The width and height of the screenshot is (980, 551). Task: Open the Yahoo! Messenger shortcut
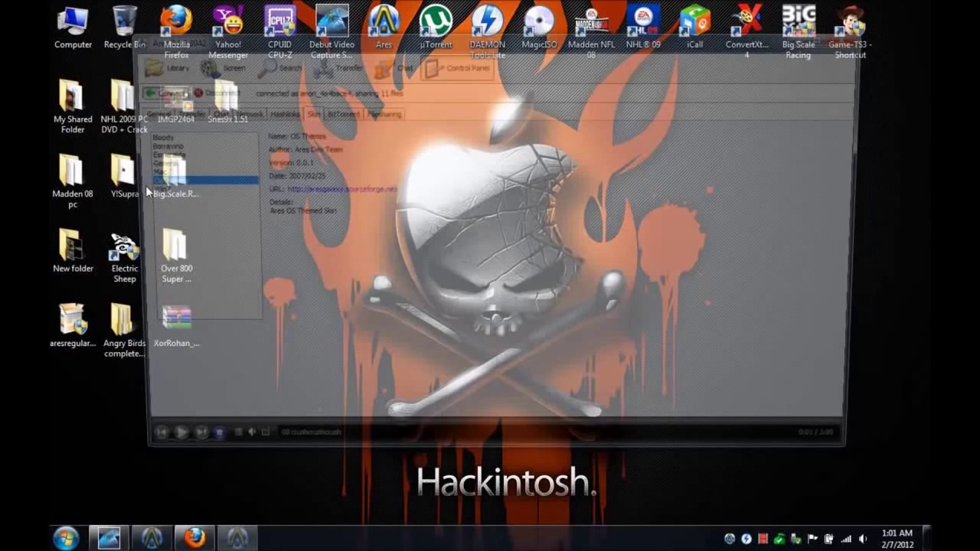[228, 32]
